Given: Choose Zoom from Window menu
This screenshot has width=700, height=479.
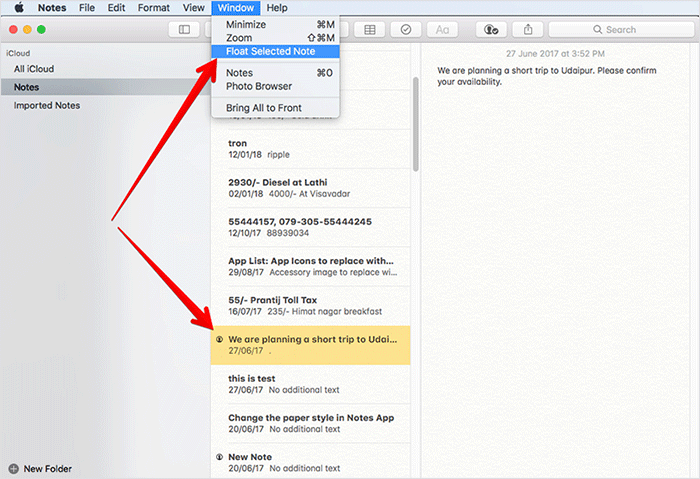Looking at the screenshot, I should tap(275, 38).
